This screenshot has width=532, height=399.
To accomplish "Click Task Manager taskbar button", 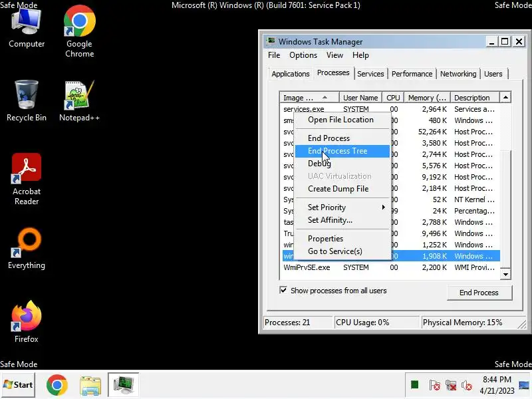I will point(124,385).
